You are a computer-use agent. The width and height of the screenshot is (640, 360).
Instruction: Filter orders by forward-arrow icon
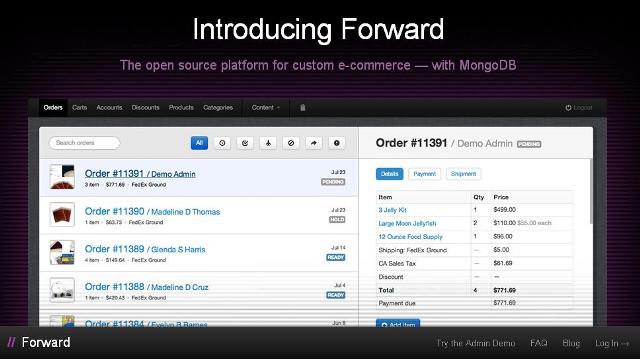coord(313,143)
